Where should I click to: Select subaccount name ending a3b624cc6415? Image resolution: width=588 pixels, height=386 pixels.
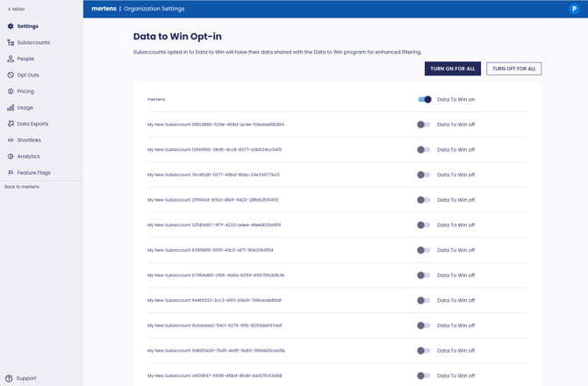click(214, 149)
